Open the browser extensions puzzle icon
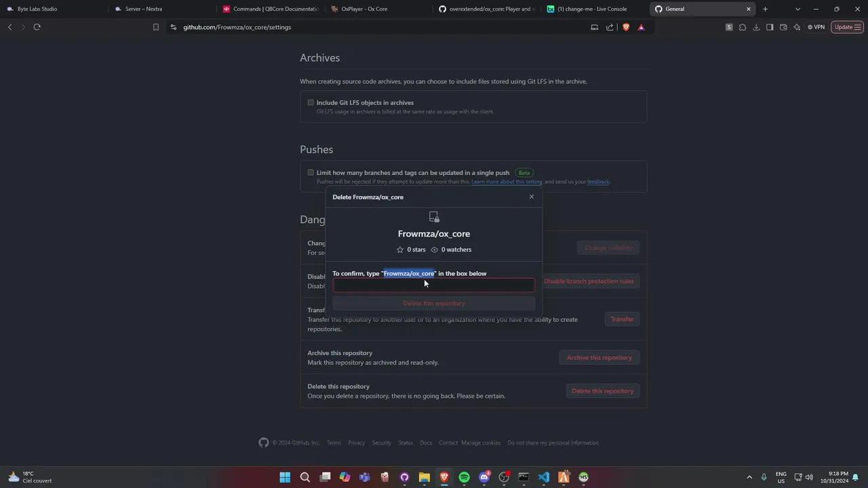This screenshot has height=488, width=868. tap(743, 27)
